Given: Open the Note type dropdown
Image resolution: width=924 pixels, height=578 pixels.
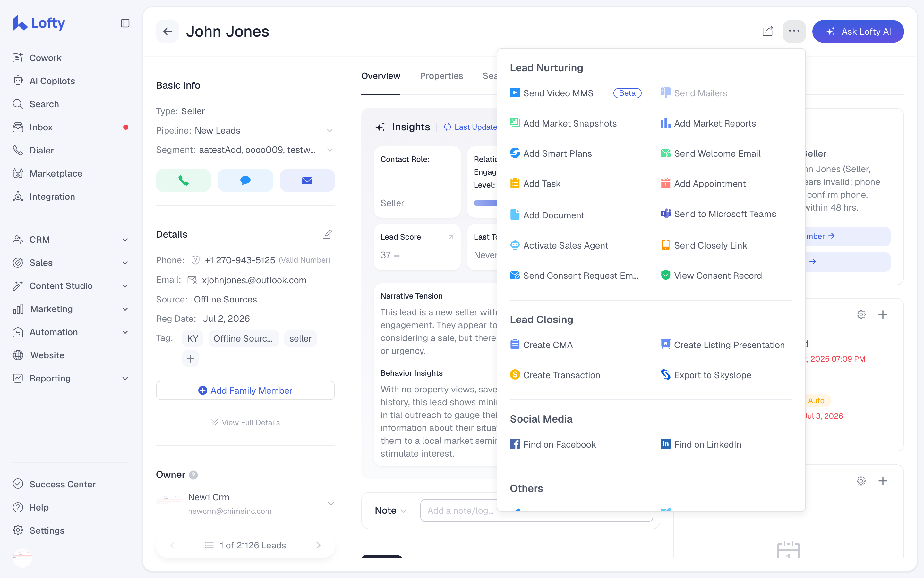Looking at the screenshot, I should click(x=391, y=511).
